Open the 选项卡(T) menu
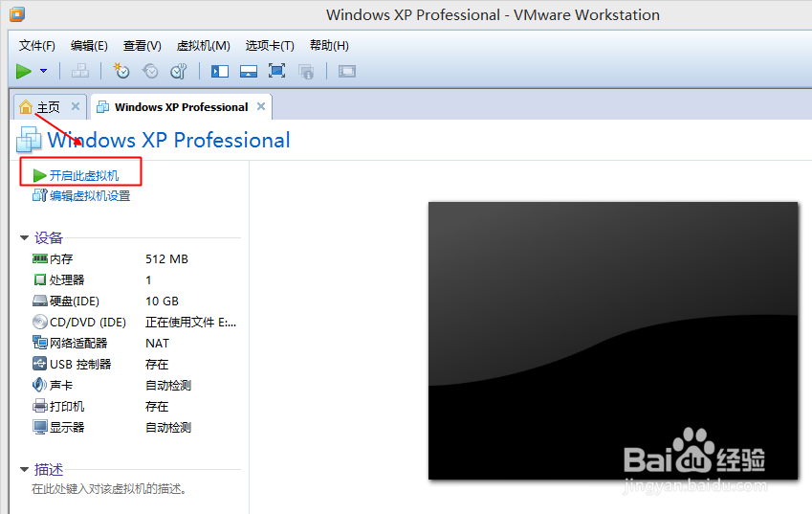 270,46
